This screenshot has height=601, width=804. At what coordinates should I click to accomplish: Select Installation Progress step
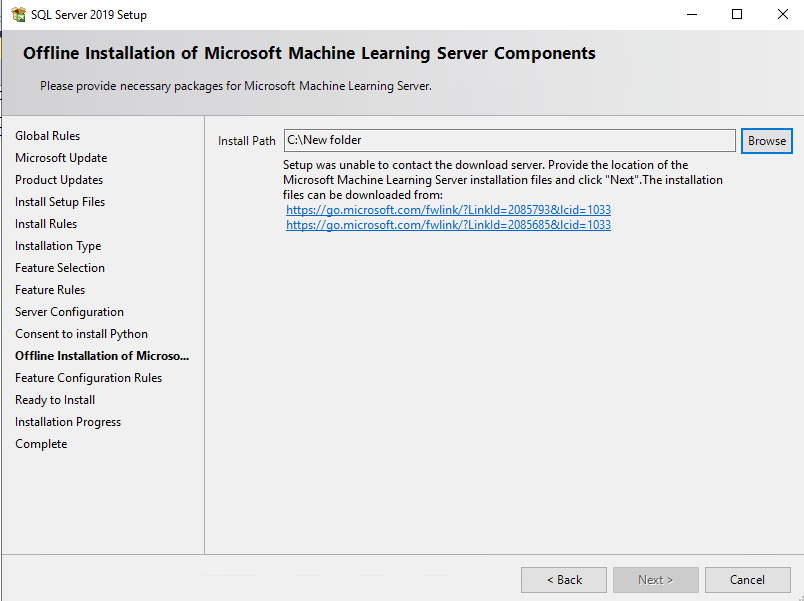[68, 422]
